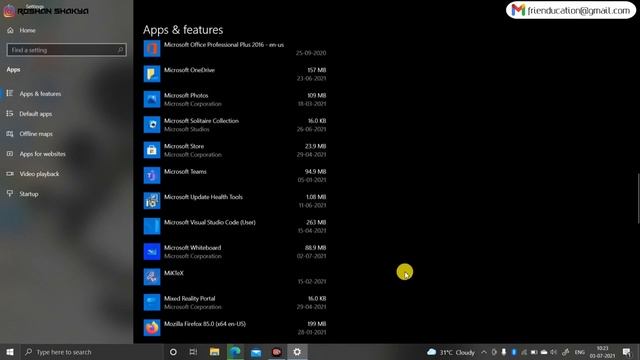Viewport: 640px width, 360px height.
Task: Click the Microsoft Store app icon
Action: 152,150
